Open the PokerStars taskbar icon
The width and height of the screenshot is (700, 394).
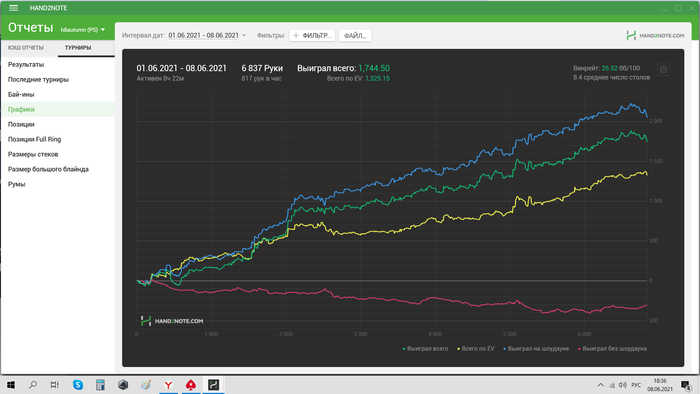(191, 385)
